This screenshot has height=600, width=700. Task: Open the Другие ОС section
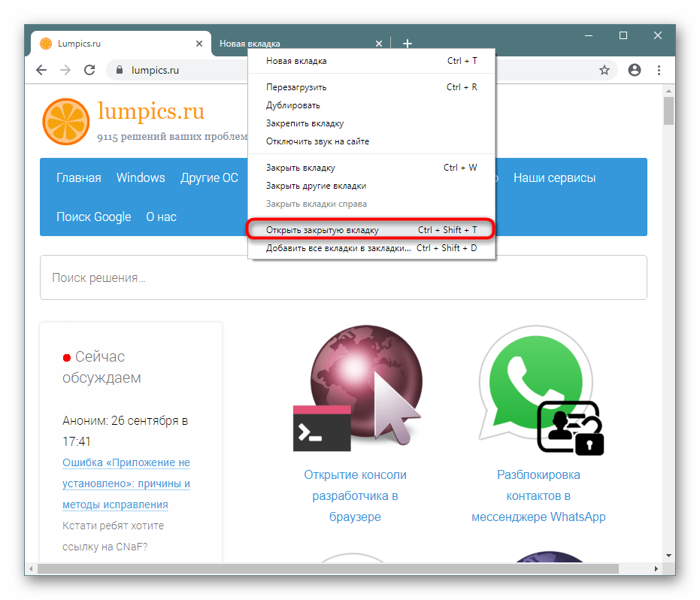pyautogui.click(x=209, y=177)
